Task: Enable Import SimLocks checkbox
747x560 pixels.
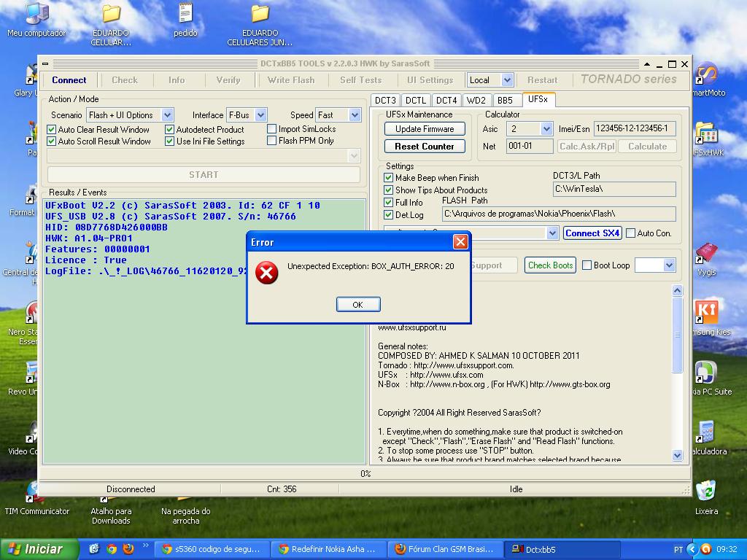Action: point(271,129)
